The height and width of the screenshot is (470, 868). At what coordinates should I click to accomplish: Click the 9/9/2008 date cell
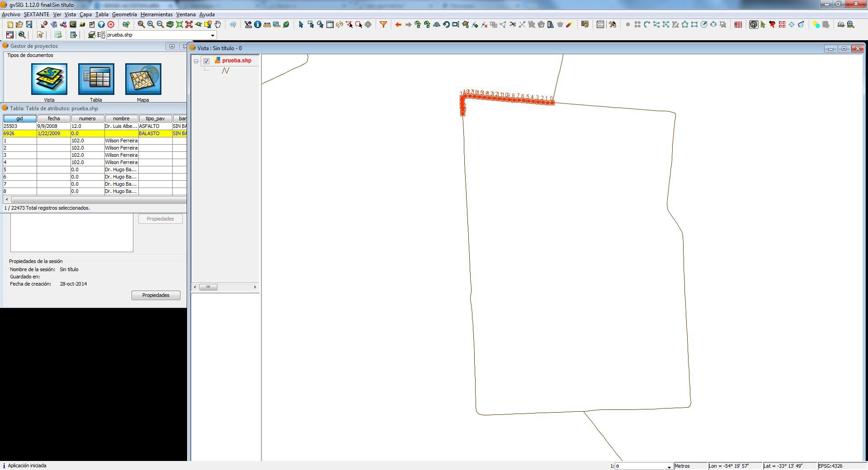[54, 127]
